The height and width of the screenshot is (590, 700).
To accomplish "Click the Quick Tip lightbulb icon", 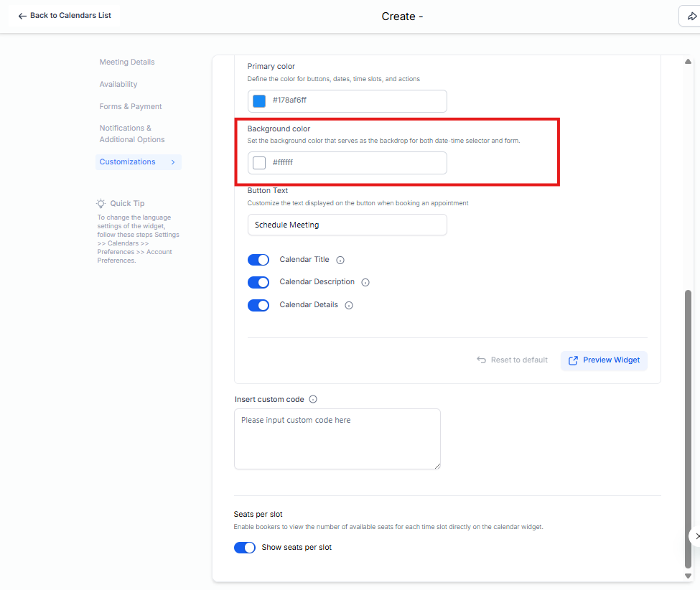I will [x=101, y=204].
